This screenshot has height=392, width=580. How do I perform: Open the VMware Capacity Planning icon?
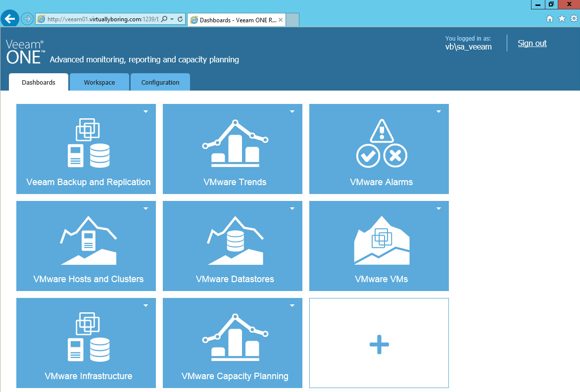tap(235, 337)
